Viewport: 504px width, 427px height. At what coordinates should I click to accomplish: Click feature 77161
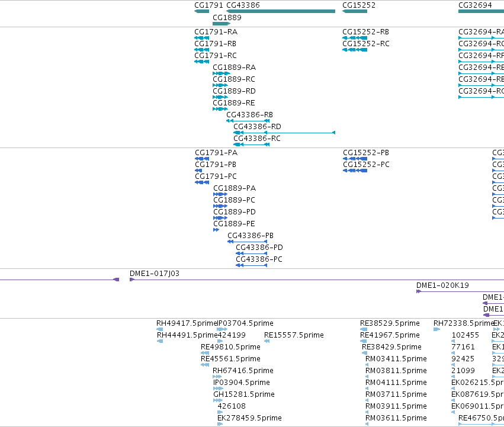click(x=463, y=347)
